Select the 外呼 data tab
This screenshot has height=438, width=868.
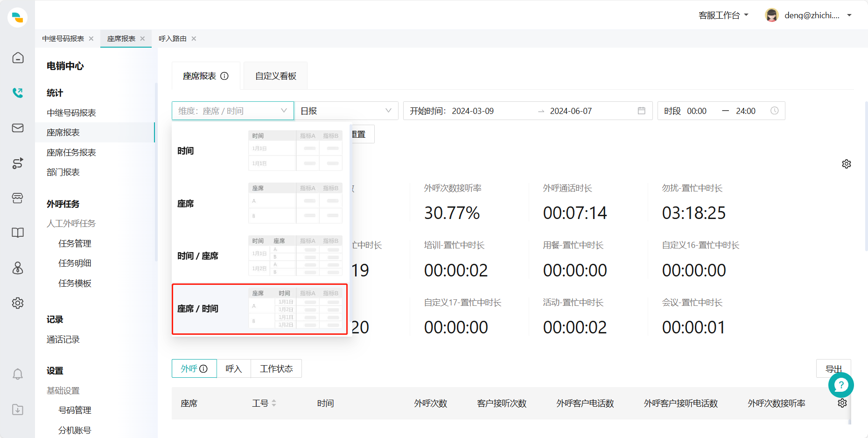click(x=194, y=368)
